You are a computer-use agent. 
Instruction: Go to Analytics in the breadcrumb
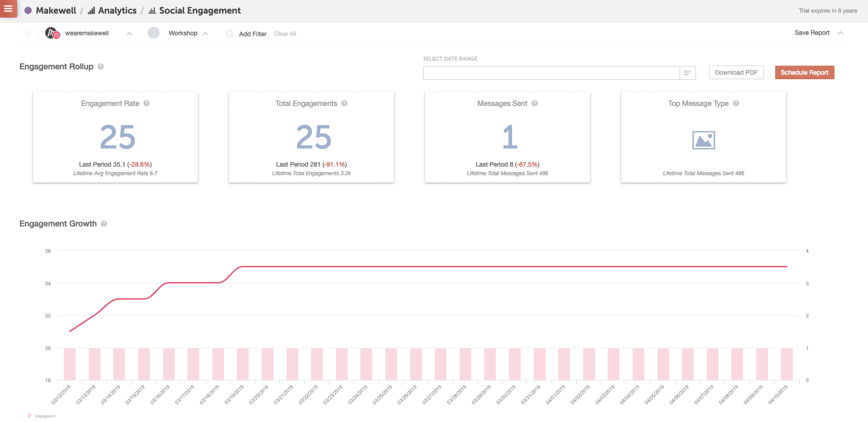(x=117, y=10)
